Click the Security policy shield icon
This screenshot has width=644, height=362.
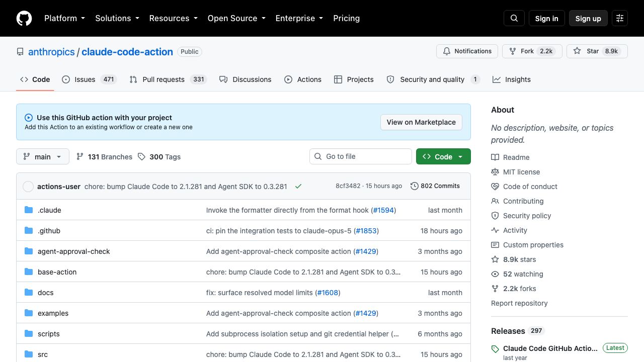point(495,216)
